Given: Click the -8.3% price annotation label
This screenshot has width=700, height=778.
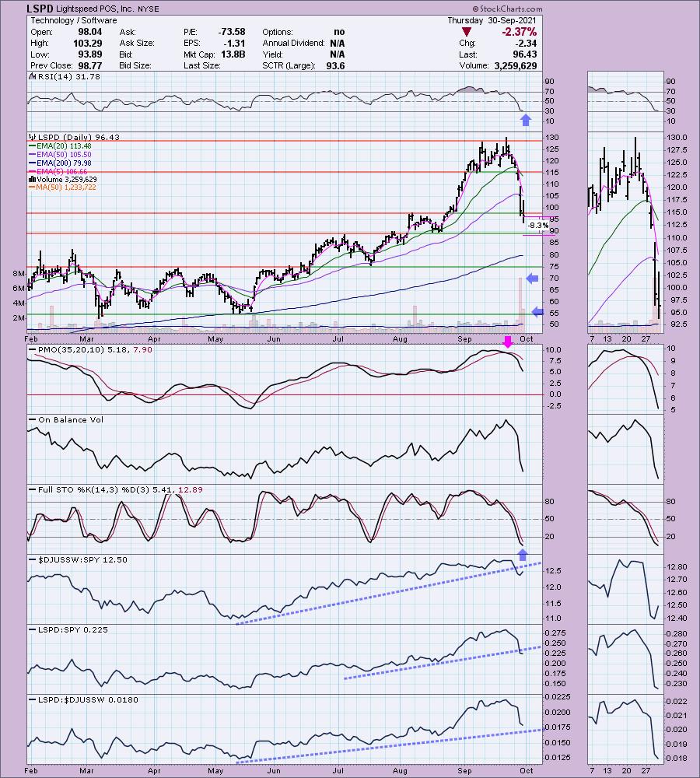Looking at the screenshot, I should (537, 226).
